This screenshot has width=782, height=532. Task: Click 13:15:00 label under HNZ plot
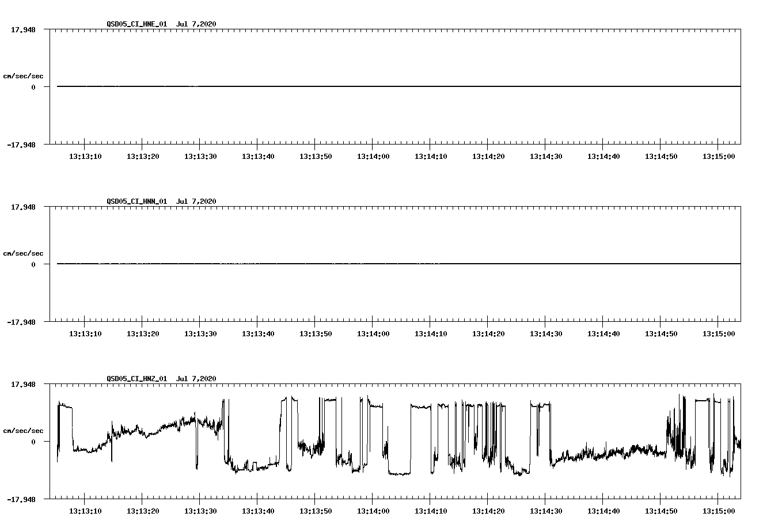tap(719, 511)
